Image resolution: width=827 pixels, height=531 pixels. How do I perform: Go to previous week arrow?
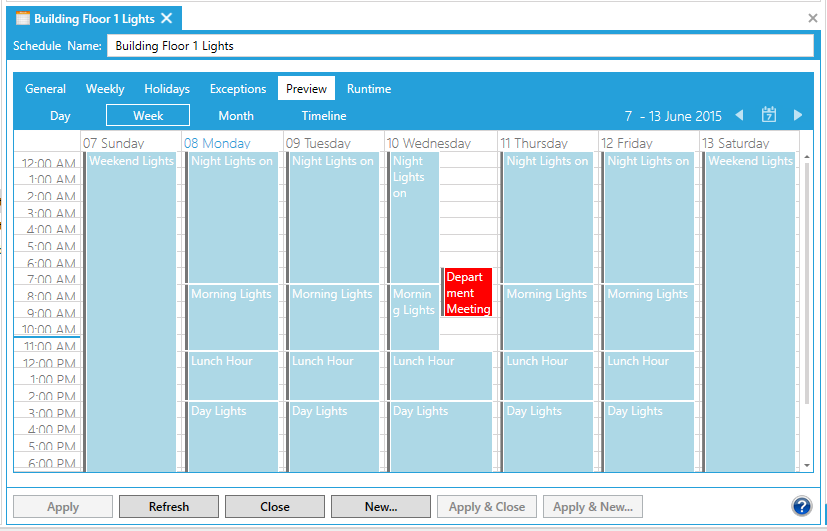coord(740,115)
